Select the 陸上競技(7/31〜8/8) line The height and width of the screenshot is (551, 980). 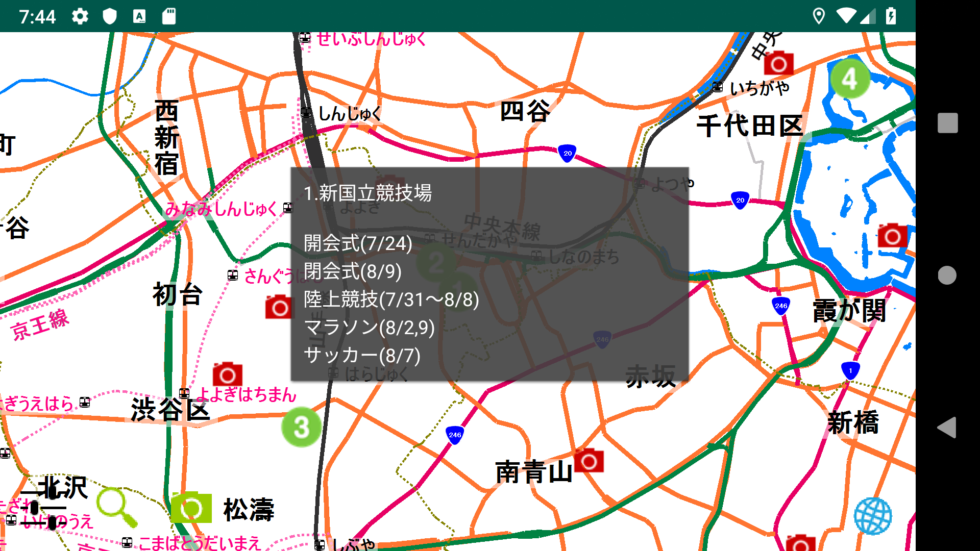[x=391, y=299]
